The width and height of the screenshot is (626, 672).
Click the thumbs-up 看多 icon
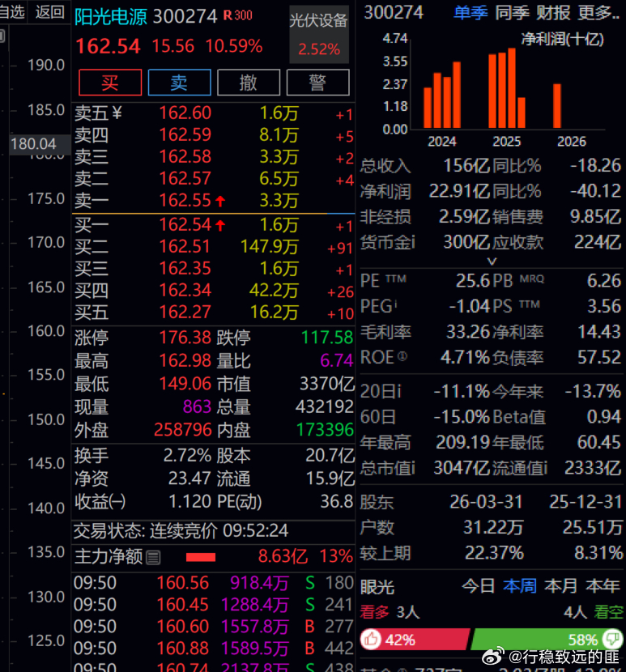click(x=371, y=640)
